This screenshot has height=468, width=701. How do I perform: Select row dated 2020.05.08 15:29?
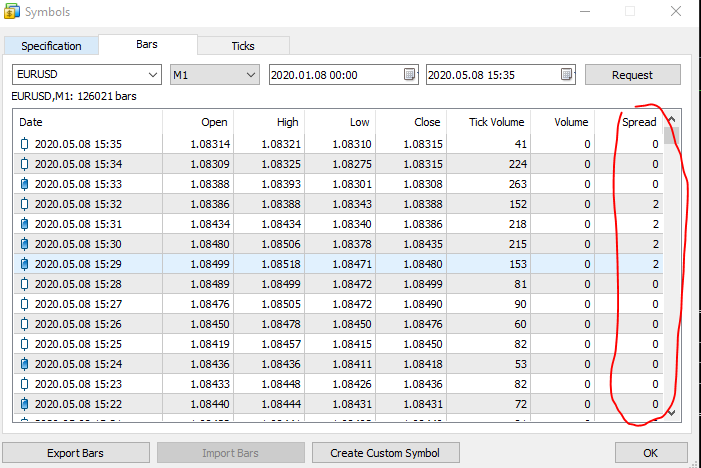pyautogui.click(x=338, y=264)
